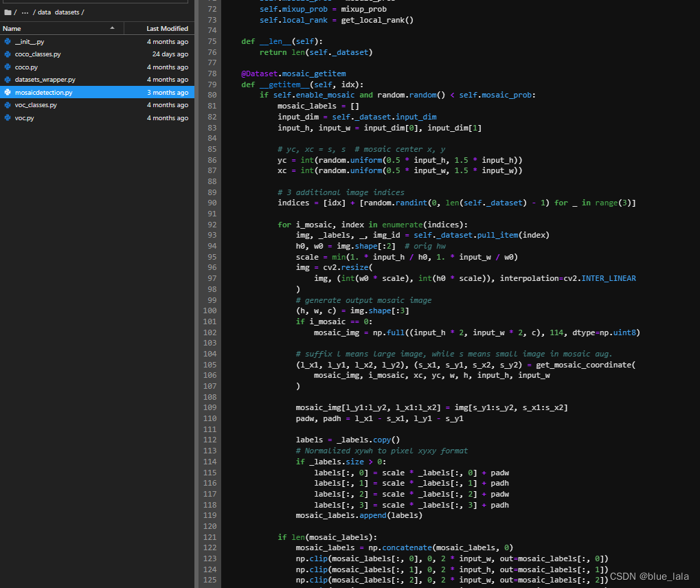Click the Python icon beside mosaicdetection.py
Image resolution: width=700 pixels, height=588 pixels.
[8, 93]
